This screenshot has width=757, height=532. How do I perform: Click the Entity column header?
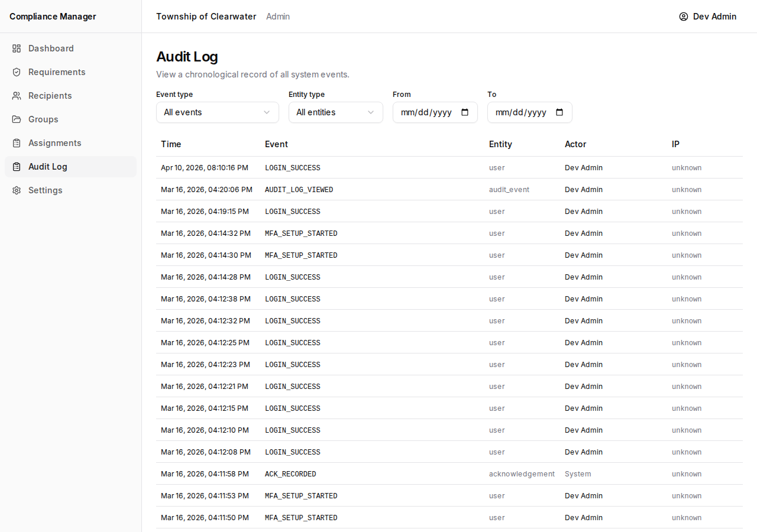click(500, 144)
